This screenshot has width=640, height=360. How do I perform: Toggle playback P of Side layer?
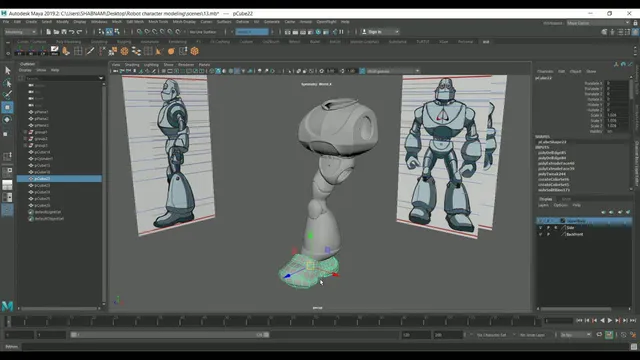pos(548,228)
